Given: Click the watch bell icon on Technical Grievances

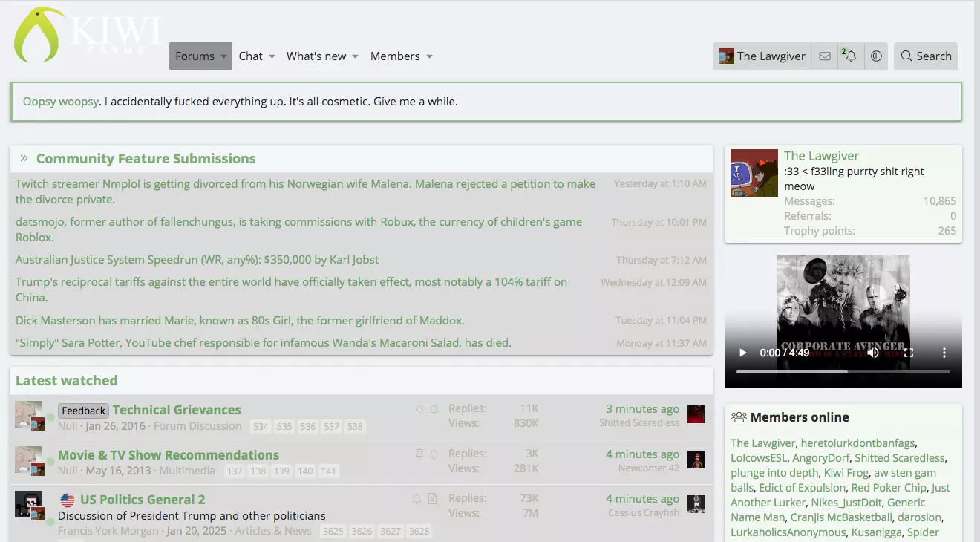Looking at the screenshot, I should [434, 409].
